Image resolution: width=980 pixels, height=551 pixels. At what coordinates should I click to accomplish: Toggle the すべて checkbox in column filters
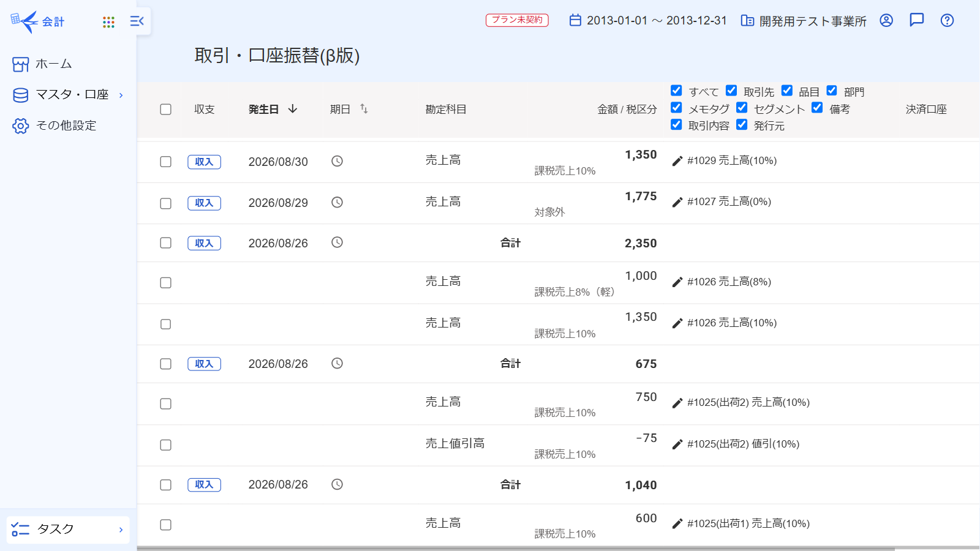click(x=676, y=91)
